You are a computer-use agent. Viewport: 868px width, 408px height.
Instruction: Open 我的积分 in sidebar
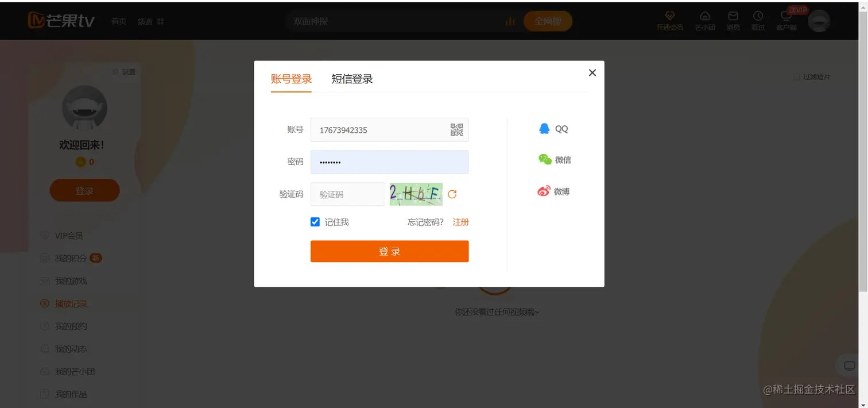[x=71, y=258]
